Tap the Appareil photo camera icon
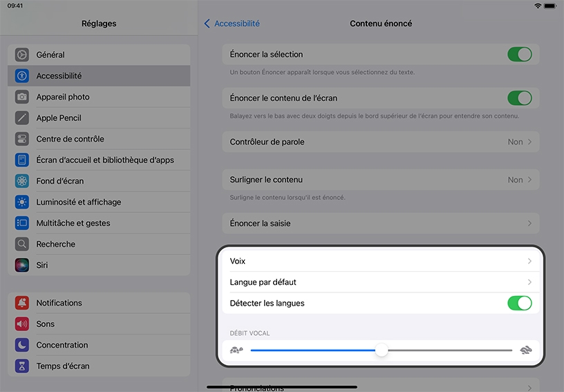Screen dimensions: 564x392 pyautogui.click(x=22, y=97)
